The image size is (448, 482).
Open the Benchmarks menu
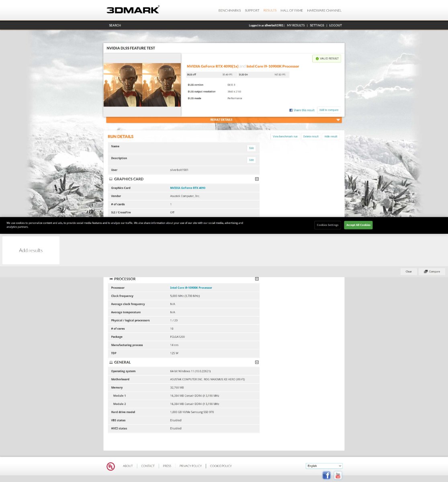pos(229,10)
